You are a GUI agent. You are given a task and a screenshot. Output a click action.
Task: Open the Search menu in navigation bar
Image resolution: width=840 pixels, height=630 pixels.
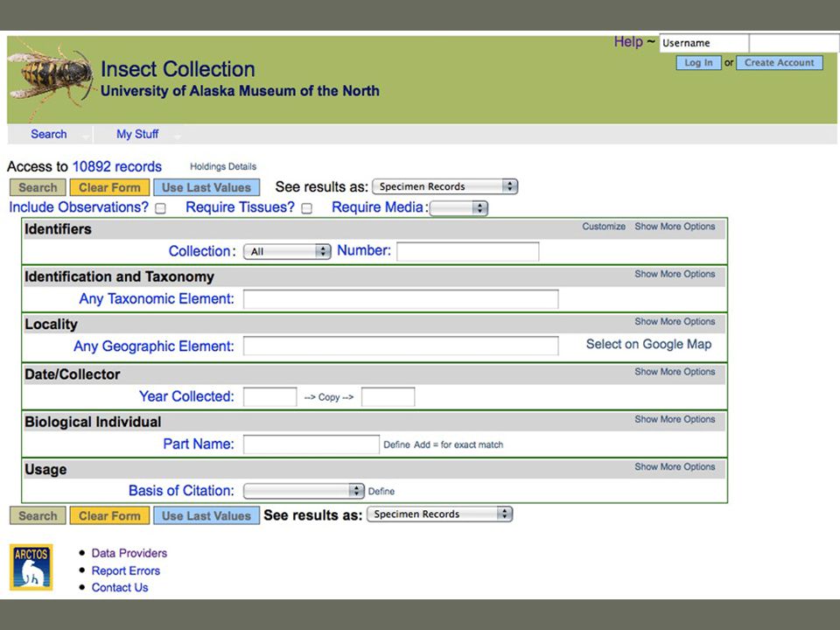[49, 135]
